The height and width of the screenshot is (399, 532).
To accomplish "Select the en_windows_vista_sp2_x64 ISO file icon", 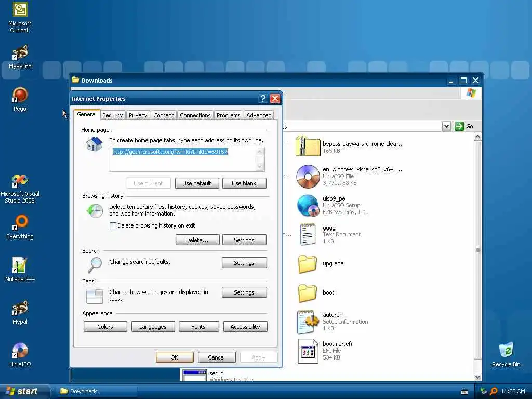I will (308, 176).
